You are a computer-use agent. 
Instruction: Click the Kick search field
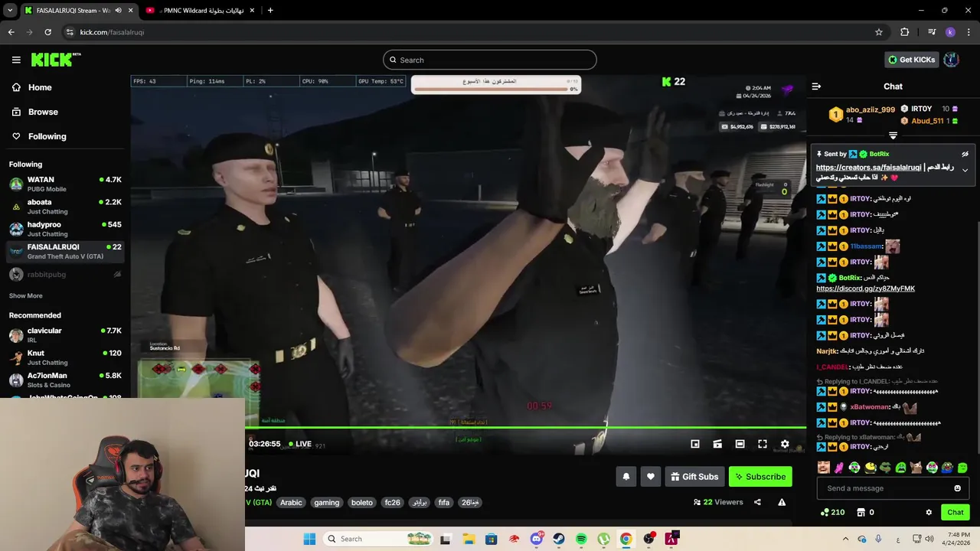pyautogui.click(x=490, y=60)
